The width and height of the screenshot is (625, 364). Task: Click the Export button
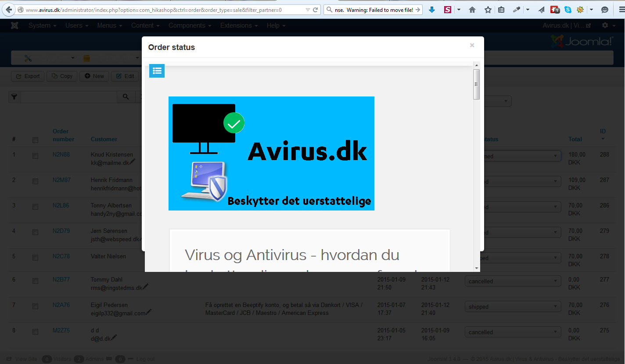tap(28, 76)
